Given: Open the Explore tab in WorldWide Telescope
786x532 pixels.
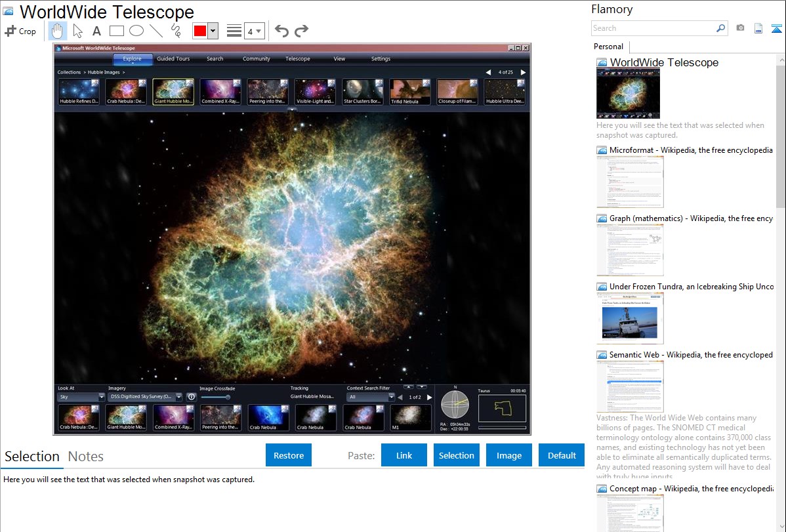Looking at the screenshot, I should [133, 58].
